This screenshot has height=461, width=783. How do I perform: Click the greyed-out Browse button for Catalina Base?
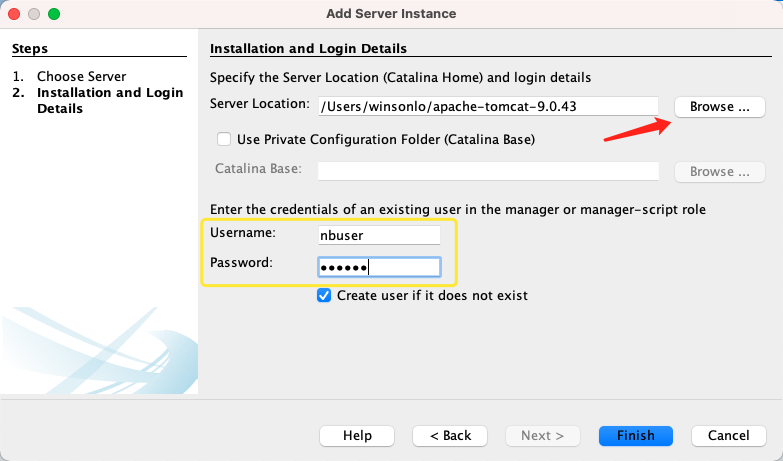(720, 172)
